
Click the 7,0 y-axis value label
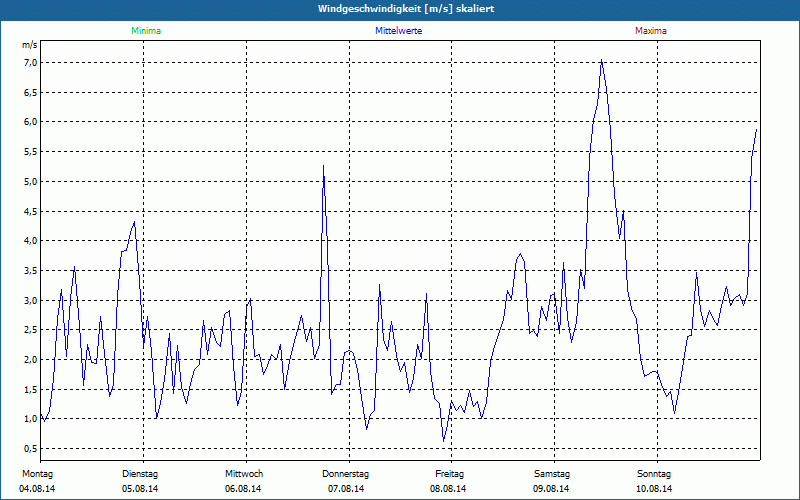click(x=30, y=62)
